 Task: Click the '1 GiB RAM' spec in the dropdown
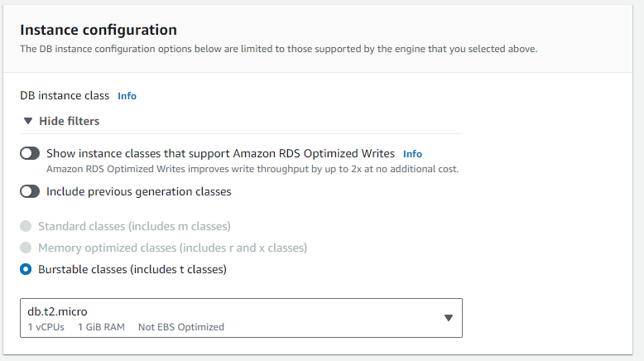pyautogui.click(x=101, y=327)
